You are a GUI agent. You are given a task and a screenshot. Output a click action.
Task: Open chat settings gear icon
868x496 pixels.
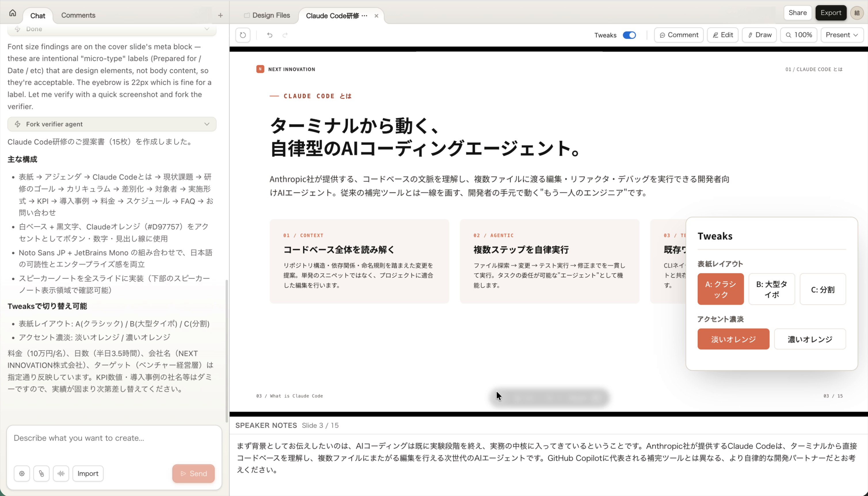tap(22, 474)
